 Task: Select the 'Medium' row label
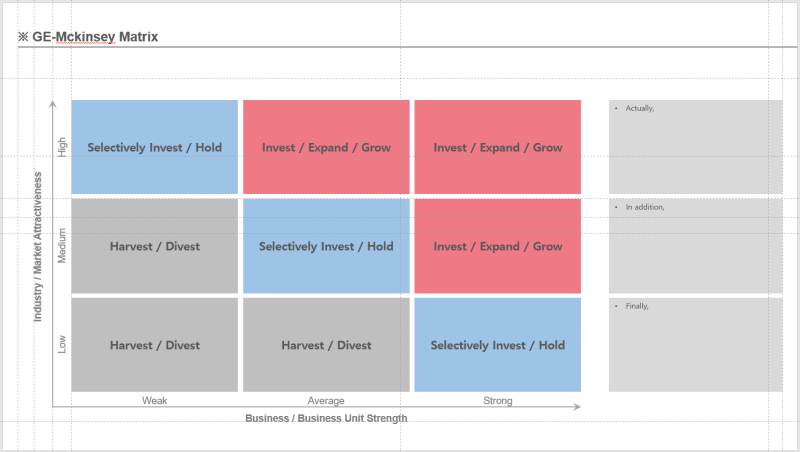[x=62, y=246]
